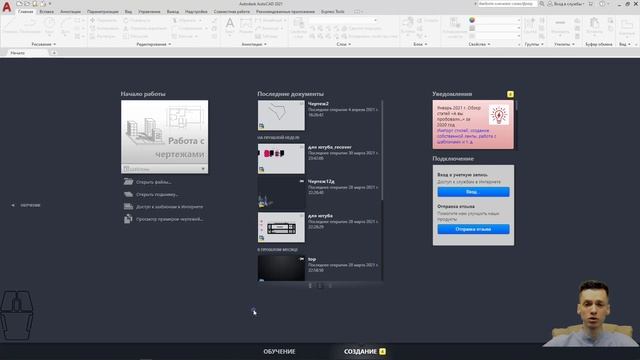Open the layer selection dropdown in Слои panel
The height and width of the screenshot is (360, 640).
tap(342, 20)
